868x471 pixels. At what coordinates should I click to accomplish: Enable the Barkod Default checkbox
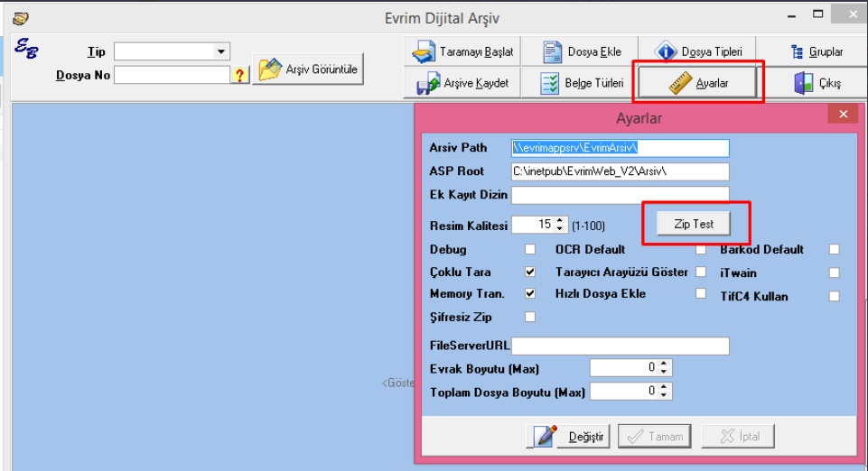(835, 249)
